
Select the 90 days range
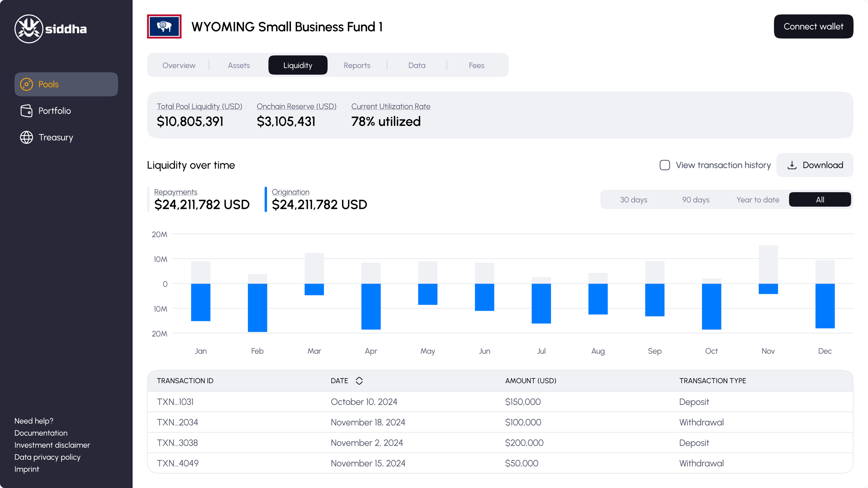695,200
